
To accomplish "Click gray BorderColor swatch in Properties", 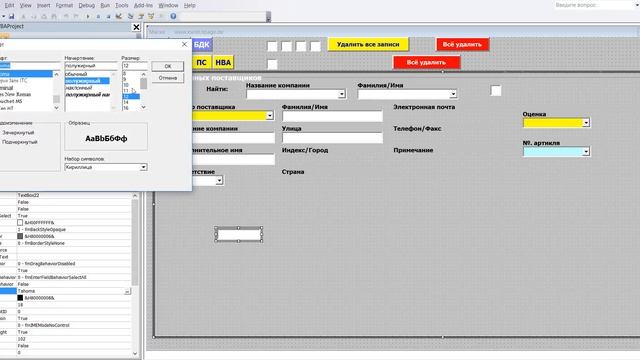I will coord(20,236).
